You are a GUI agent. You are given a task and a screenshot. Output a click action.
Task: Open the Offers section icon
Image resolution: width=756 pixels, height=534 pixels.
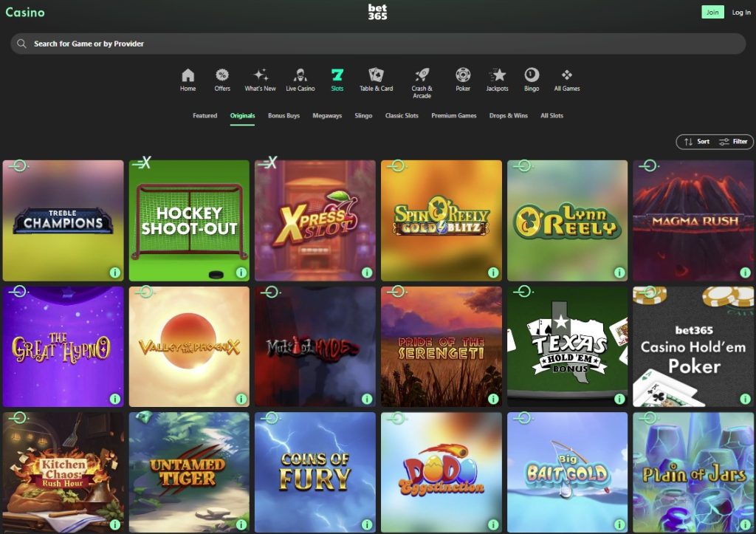click(x=221, y=76)
